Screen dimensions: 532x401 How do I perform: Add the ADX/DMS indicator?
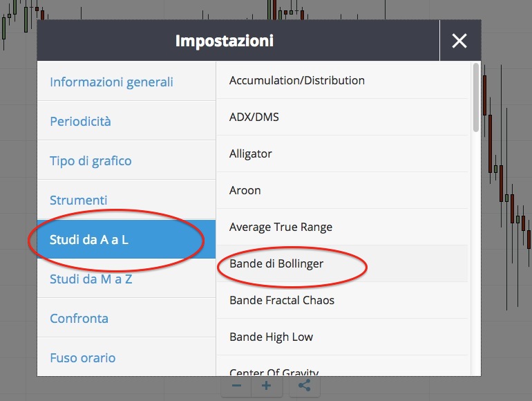tap(342, 117)
